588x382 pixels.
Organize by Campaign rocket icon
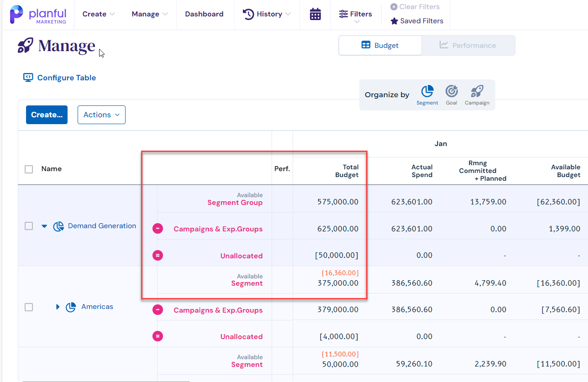pyautogui.click(x=477, y=91)
